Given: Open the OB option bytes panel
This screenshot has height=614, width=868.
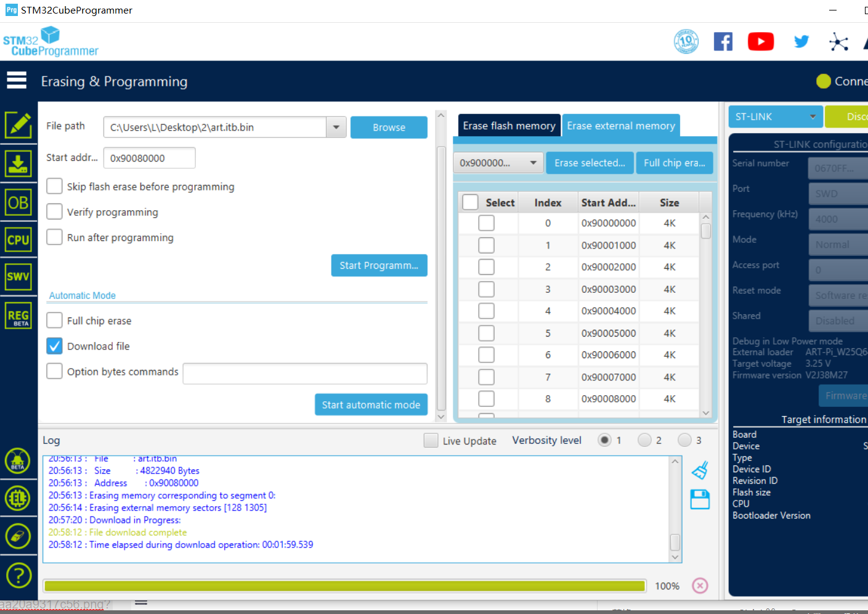Looking at the screenshot, I should tap(18, 202).
